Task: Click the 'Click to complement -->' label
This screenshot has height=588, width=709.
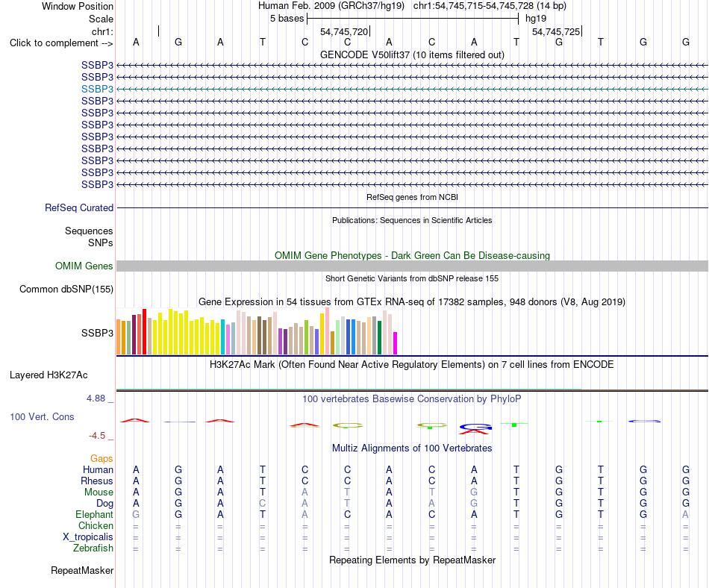Action: [61, 43]
